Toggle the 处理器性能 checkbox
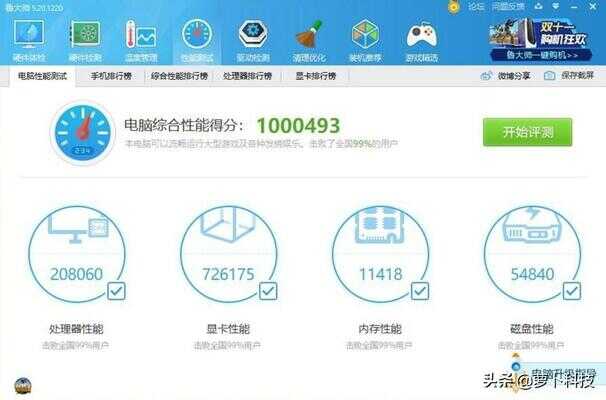Viewport: 606px width, 400px height. 116,291
